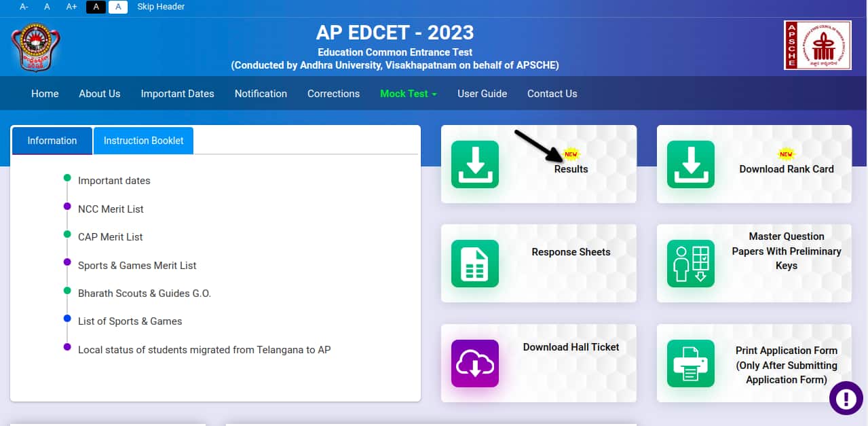Image resolution: width=868 pixels, height=426 pixels.
Task: Open Master Question Papers With Preliminary Keys text
Action: (787, 251)
